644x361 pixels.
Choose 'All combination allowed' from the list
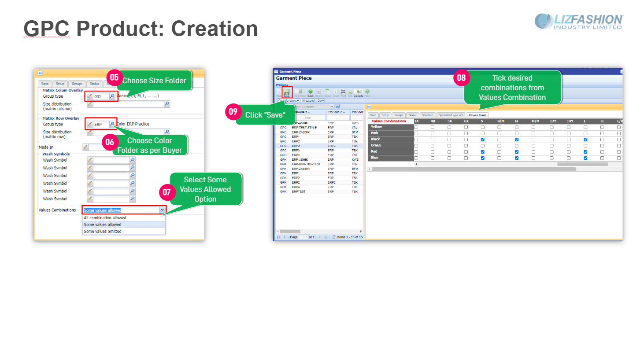[105, 218]
